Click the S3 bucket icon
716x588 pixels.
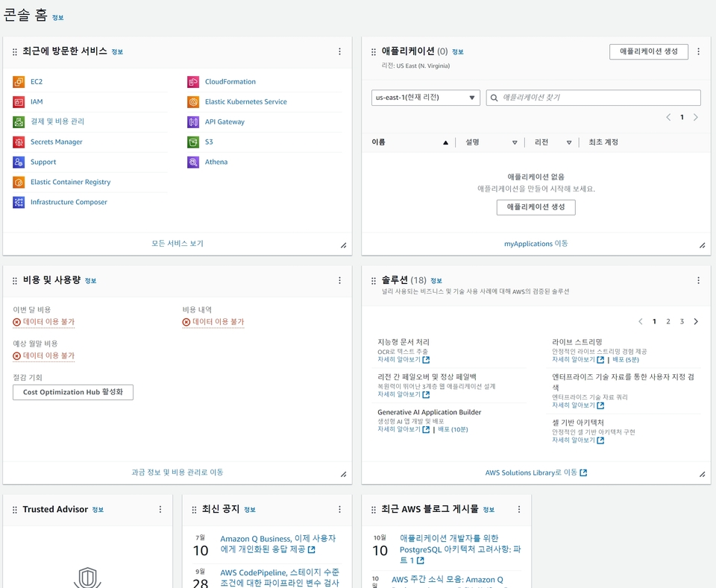193,142
